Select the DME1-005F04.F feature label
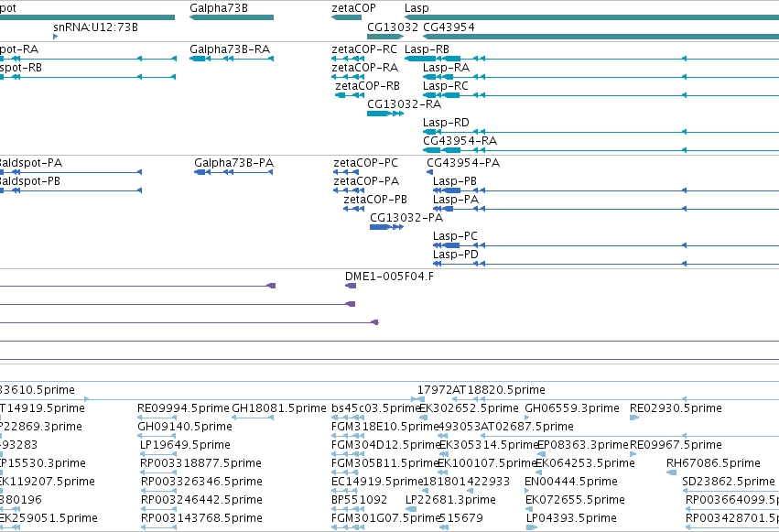The height and width of the screenshot is (532, 779). (x=389, y=277)
